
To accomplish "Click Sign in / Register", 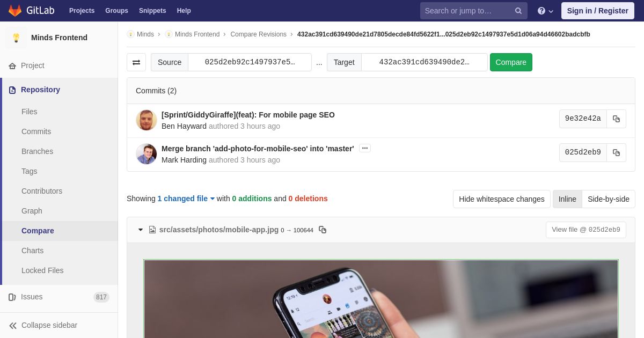I will (x=597, y=11).
